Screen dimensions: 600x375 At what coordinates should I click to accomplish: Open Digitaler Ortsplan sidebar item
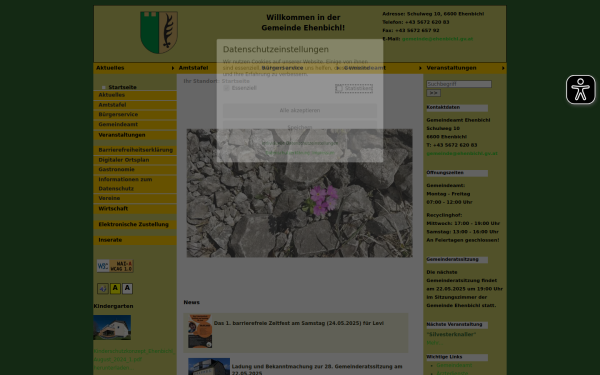coord(135,160)
